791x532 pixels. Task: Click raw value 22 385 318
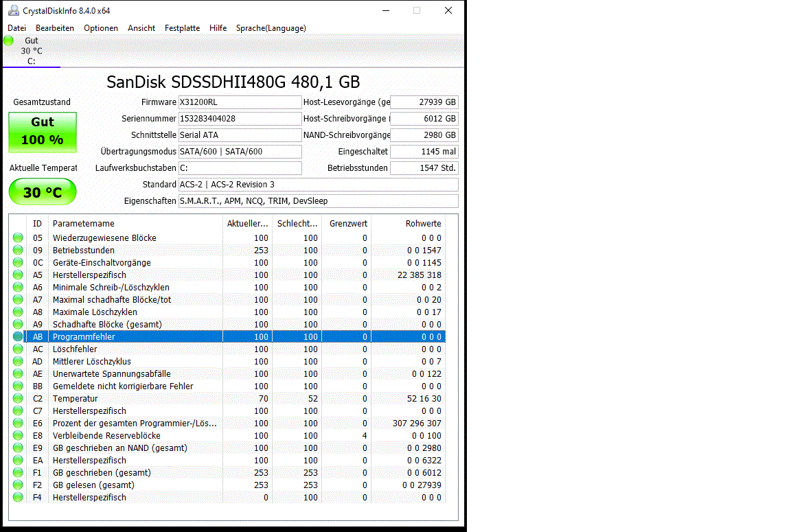[420, 275]
